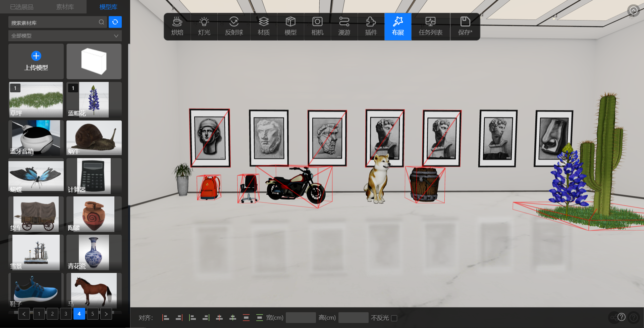Select the 马 horse model thumbnail
This screenshot has width=644, height=328.
[94, 290]
